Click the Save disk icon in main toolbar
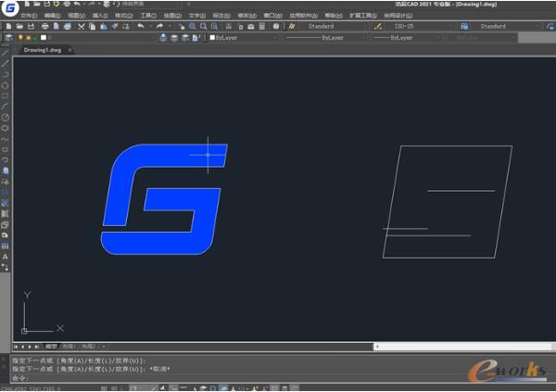 31,26
